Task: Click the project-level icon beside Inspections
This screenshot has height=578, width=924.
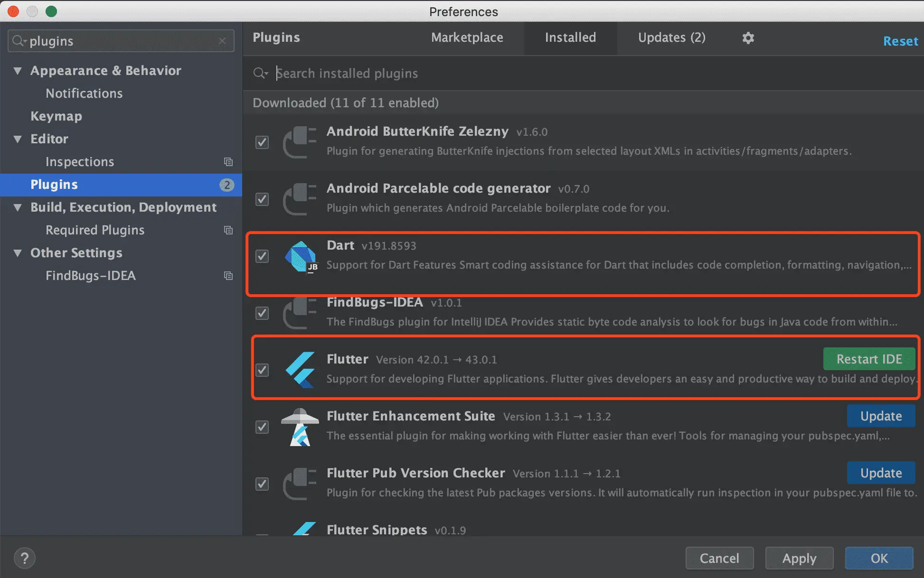Action: pyautogui.click(x=228, y=162)
